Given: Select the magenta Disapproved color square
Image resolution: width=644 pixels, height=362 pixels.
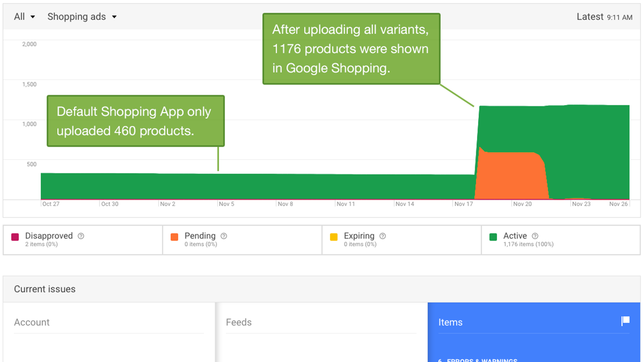Looking at the screenshot, I should 15,237.
